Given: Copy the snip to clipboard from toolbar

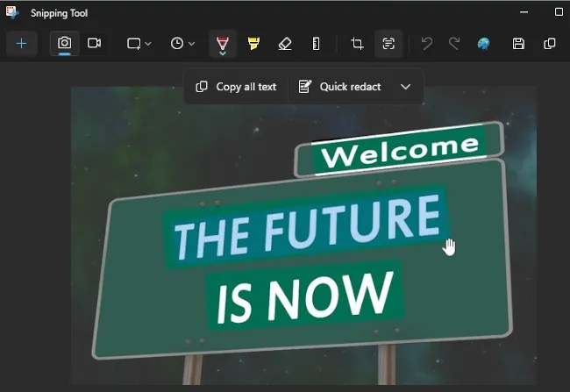Looking at the screenshot, I should [549, 44].
